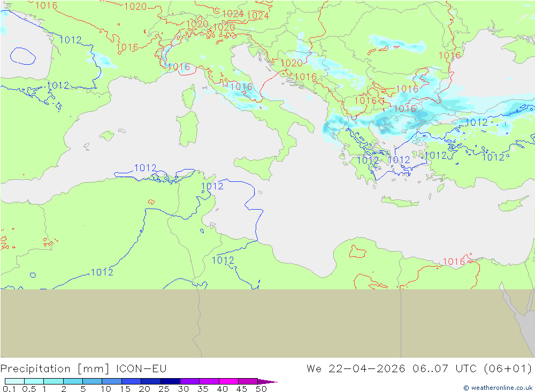Click the 45–50 mm legend swatch
This screenshot has width=535, height=392.
[248, 381]
